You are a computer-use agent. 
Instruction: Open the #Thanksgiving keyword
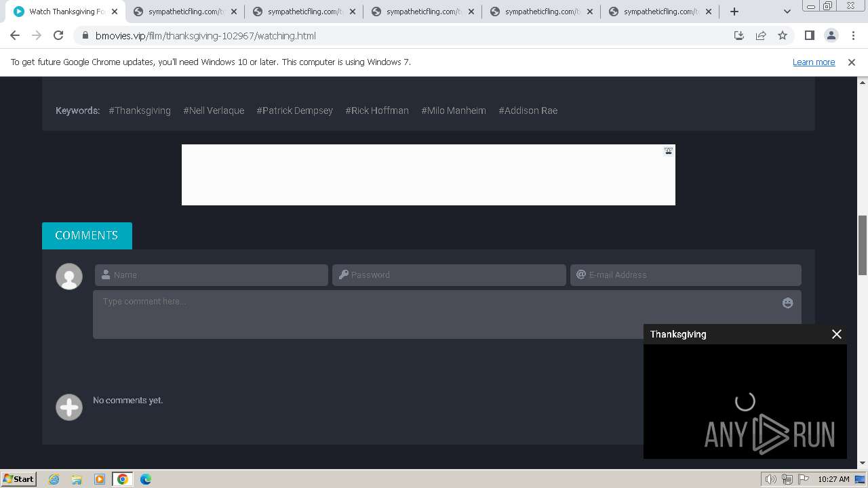click(140, 110)
